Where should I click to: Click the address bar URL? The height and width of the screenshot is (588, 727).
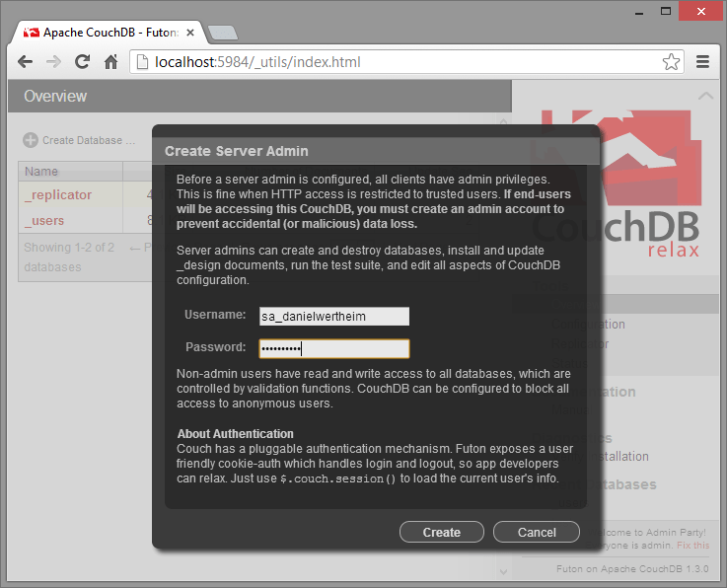click(257, 62)
